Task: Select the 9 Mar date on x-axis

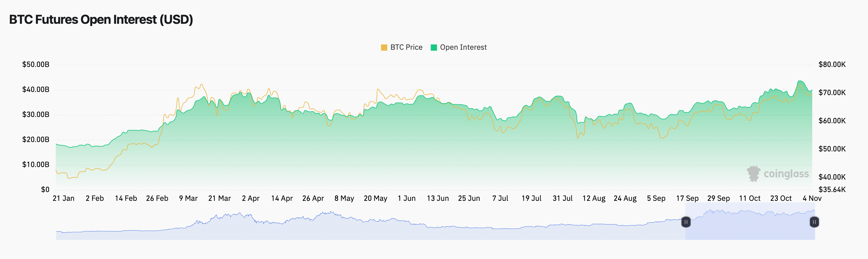Action: click(188, 198)
